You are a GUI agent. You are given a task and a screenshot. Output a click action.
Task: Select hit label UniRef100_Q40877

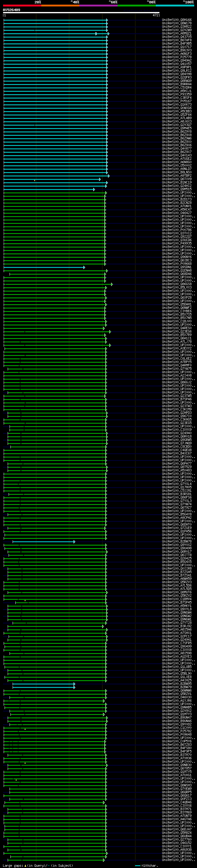pos(177,149)
